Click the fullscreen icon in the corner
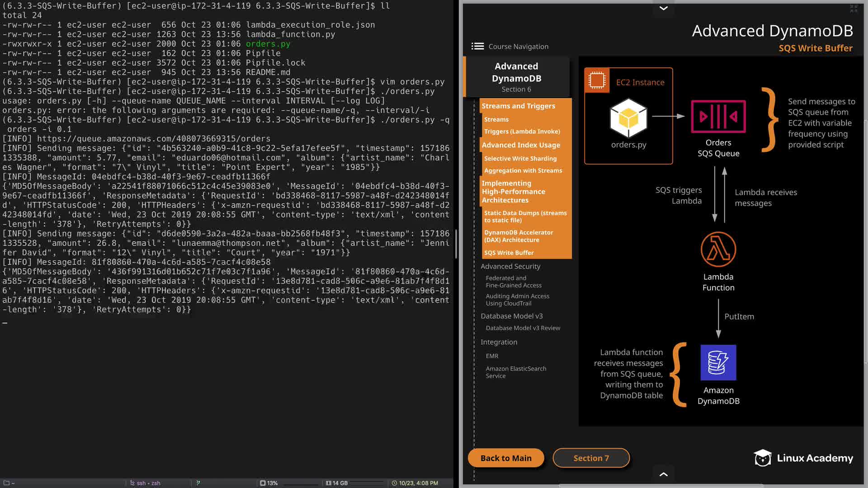This screenshot has height=488, width=868. 854,8
